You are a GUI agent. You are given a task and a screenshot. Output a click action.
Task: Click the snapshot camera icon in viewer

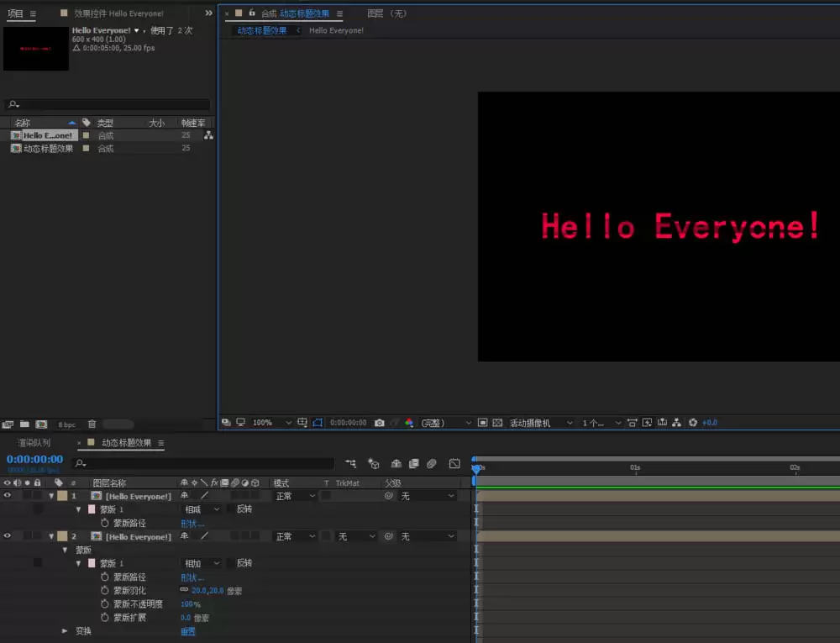pos(380,423)
